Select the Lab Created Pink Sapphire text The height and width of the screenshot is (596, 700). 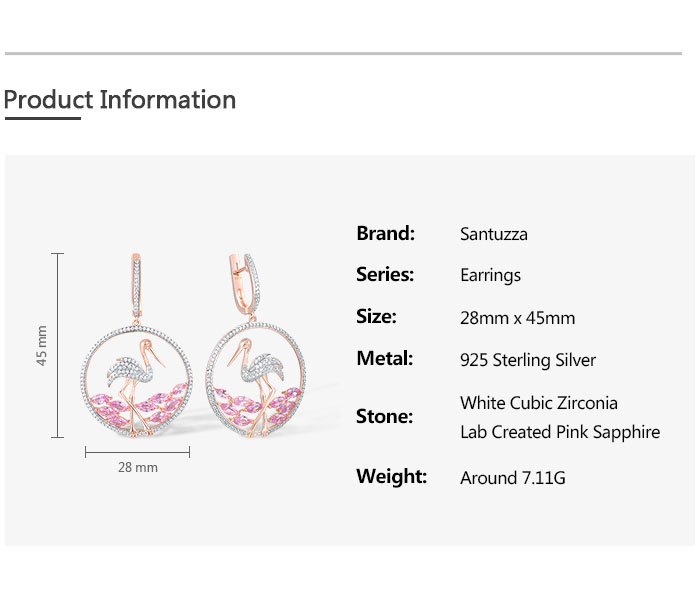coord(560,432)
